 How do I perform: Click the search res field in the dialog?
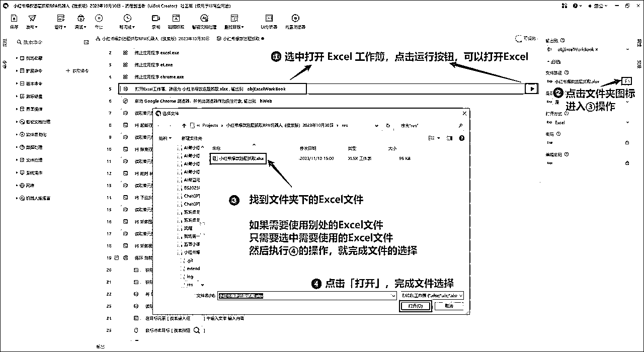pos(428,125)
